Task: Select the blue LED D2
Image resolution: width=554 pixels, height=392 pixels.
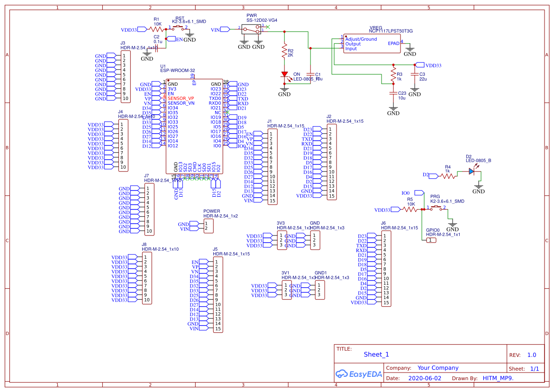Action: tap(472, 171)
